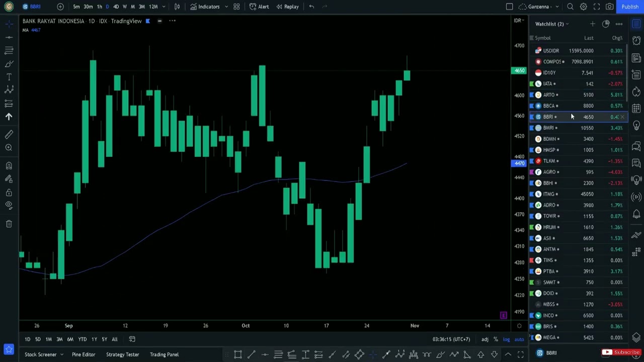The image size is (644, 362).
Task: Select the crosshair cursor tool
Action: (9, 24)
